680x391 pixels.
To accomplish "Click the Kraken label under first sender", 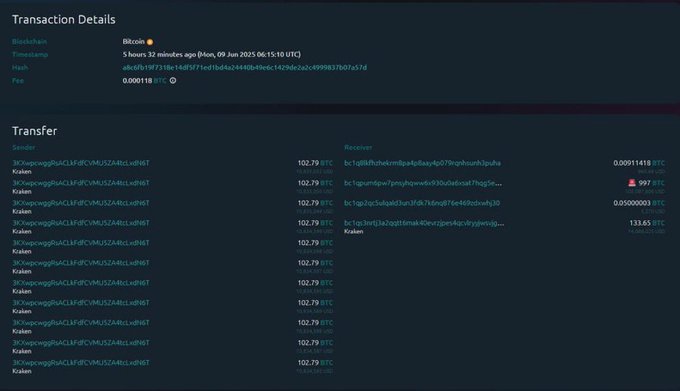I will [22, 172].
